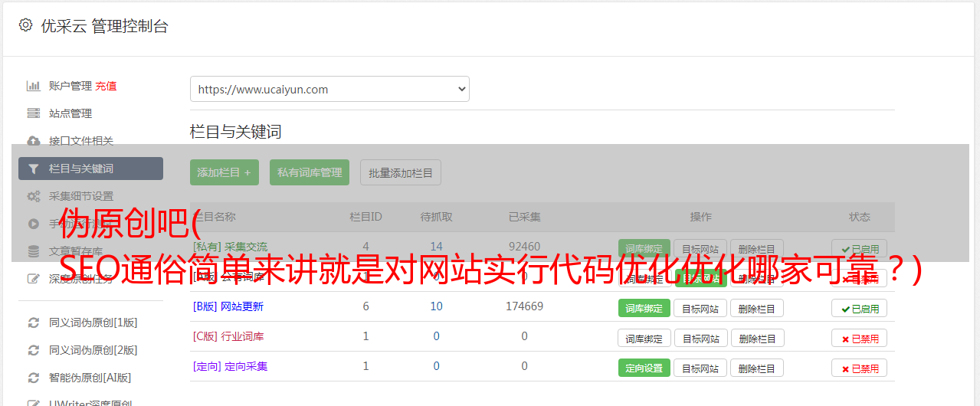The width and height of the screenshot is (980, 406).
Task: Click 目标网站 in 定向采集 row
Action: (700, 368)
